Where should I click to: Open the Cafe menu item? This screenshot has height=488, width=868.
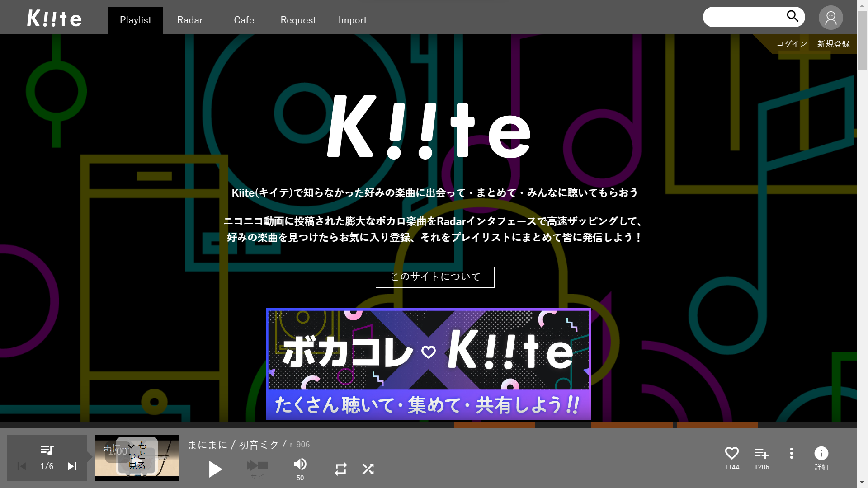(244, 20)
